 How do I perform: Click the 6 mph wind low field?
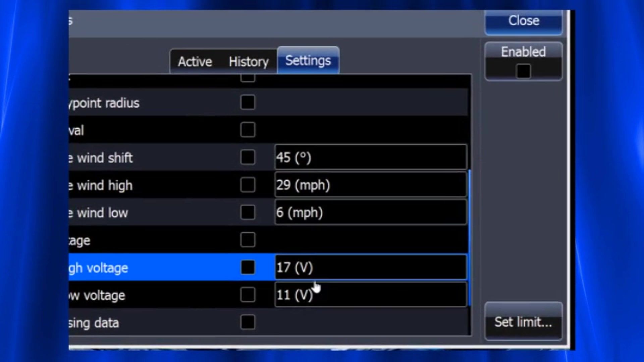[x=370, y=212]
